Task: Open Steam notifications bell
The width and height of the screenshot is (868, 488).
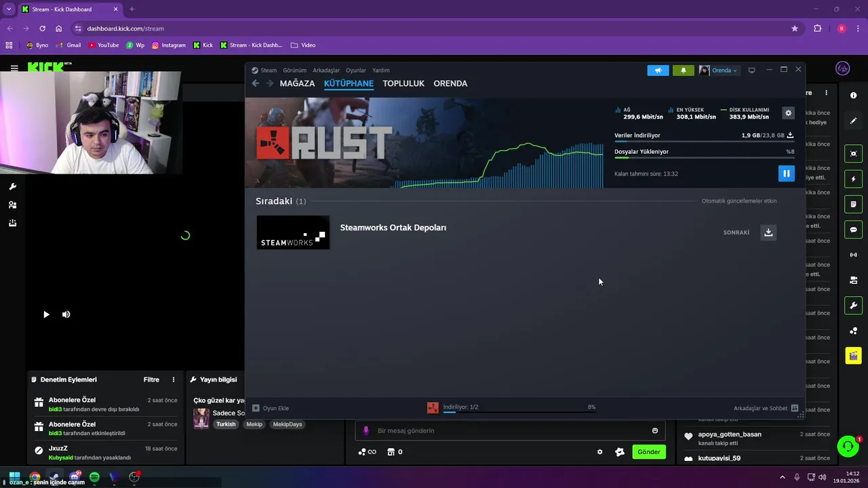Action: 683,70
